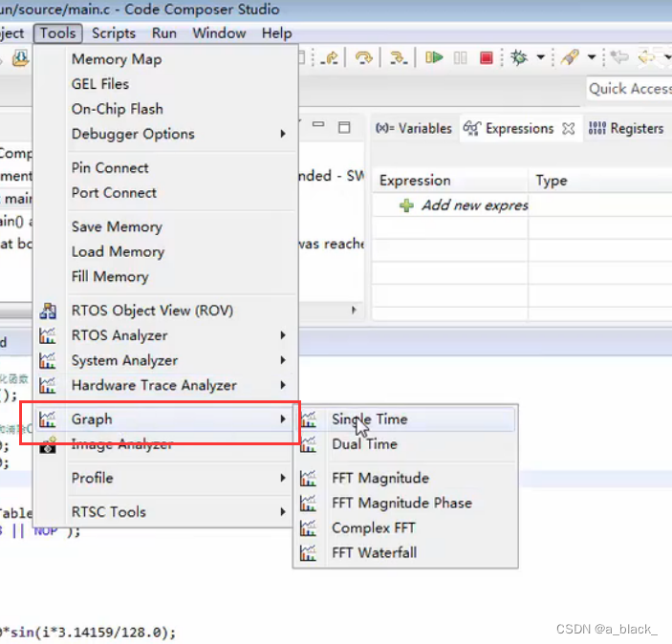Select FFT Magnitude graph
The image size is (672, 644).
pyautogui.click(x=380, y=478)
